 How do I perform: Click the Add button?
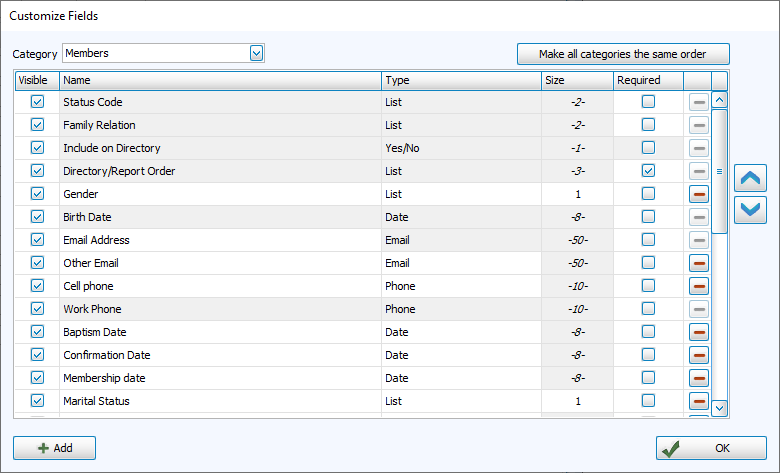pos(55,448)
